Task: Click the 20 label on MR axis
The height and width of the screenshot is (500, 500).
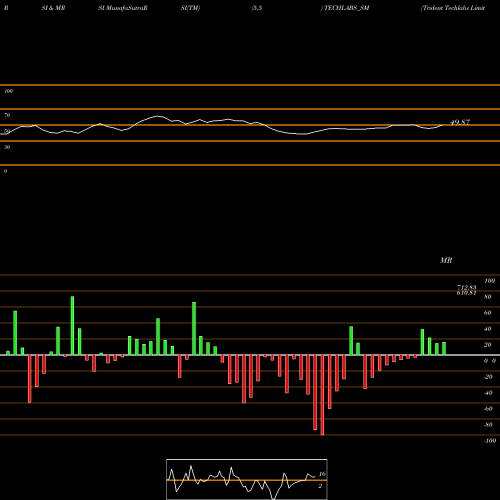Action: coord(488,345)
